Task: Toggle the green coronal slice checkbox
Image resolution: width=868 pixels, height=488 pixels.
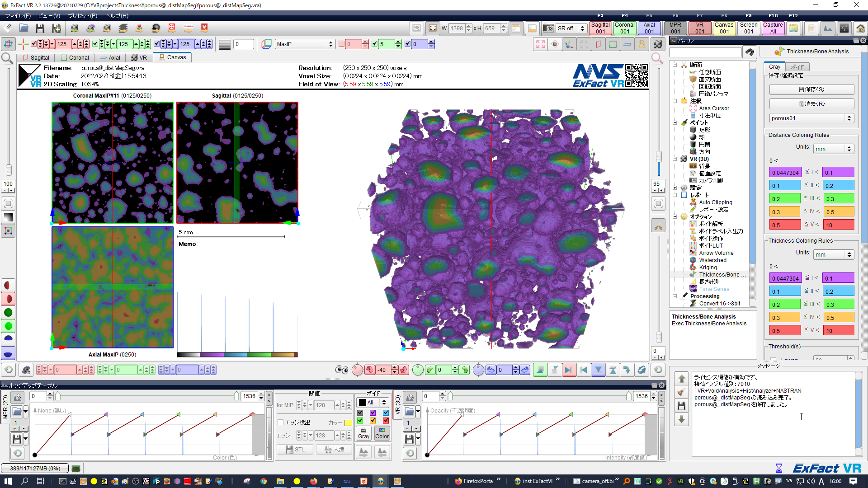Action: [95, 44]
